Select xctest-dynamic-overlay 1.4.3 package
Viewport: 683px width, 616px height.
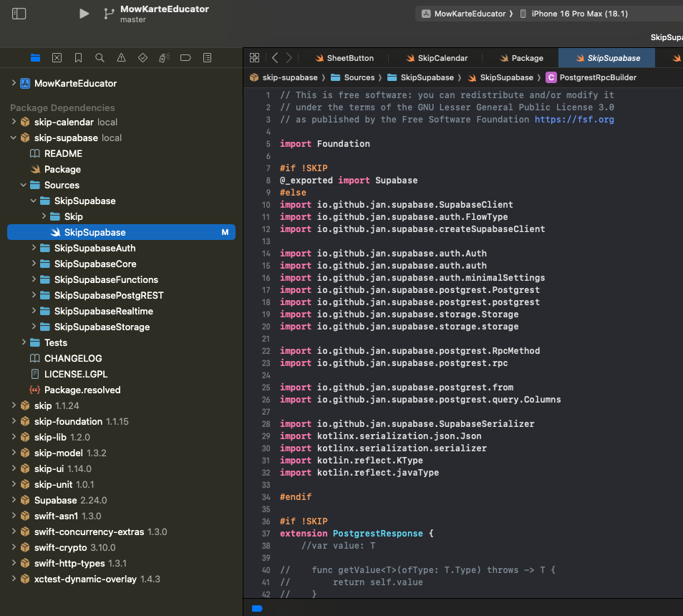point(97,579)
